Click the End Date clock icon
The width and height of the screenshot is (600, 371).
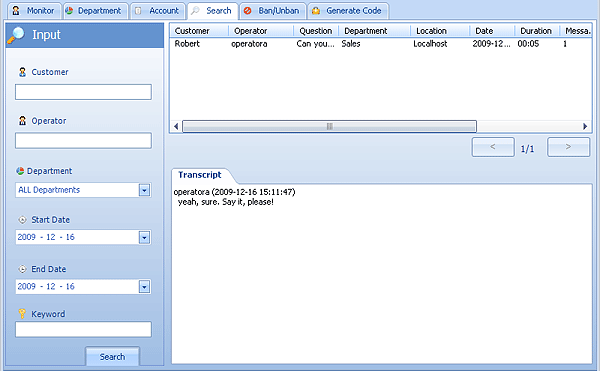click(x=23, y=269)
